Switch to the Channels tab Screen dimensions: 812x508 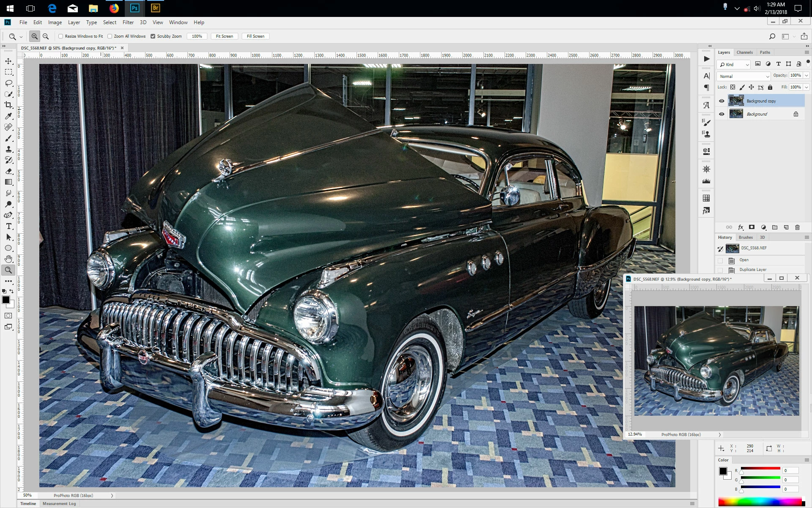pyautogui.click(x=744, y=52)
